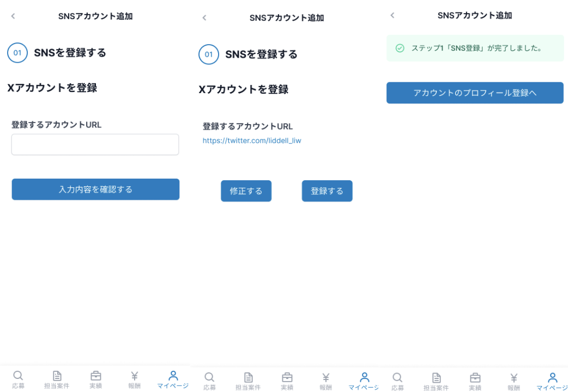
Task: Open 担当案件 document tab on right screen
Action: coord(436,382)
